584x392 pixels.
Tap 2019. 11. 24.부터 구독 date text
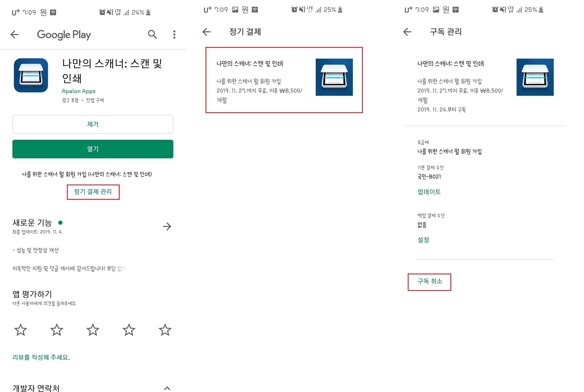point(441,110)
